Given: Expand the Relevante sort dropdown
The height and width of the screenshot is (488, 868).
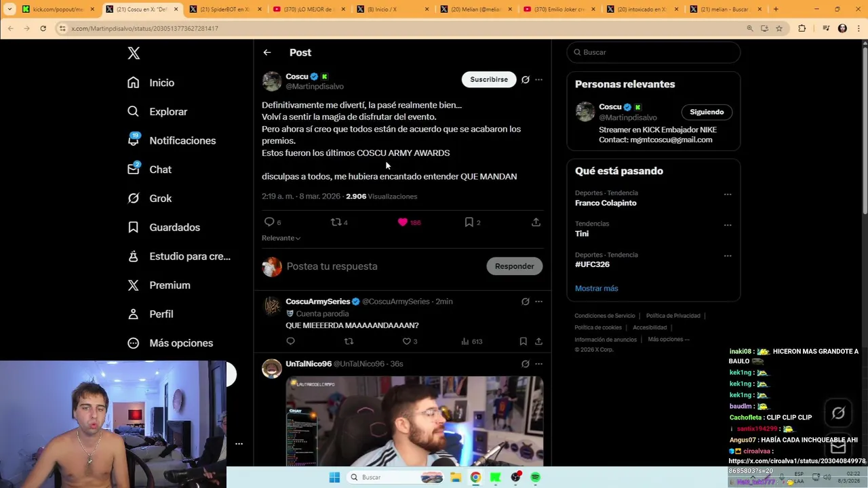Looking at the screenshot, I should pos(281,238).
